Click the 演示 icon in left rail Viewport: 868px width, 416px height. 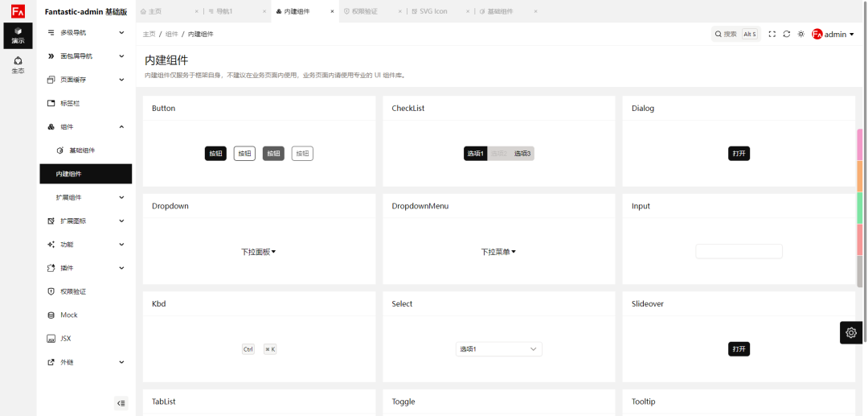18,35
